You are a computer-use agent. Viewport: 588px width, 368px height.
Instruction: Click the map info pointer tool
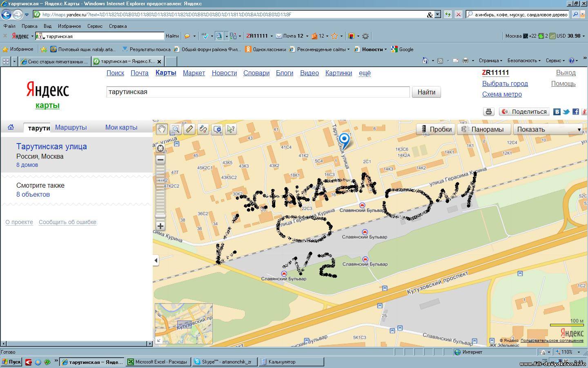pyautogui.click(x=231, y=129)
